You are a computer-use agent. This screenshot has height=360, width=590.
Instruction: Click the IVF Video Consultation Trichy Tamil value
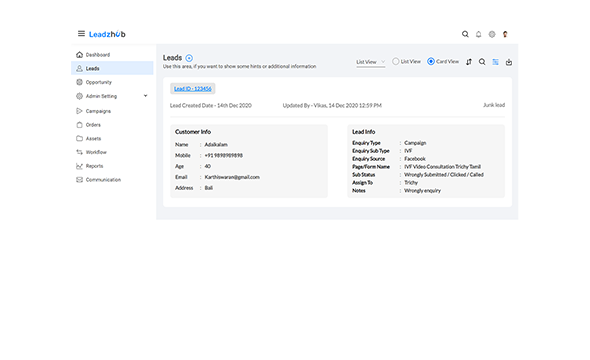pos(442,167)
